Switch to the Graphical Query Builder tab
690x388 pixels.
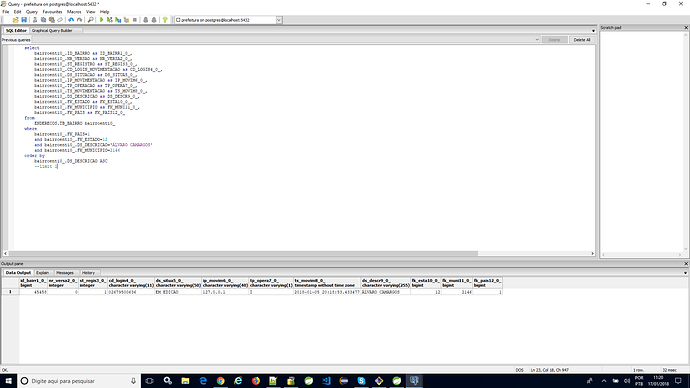[x=52, y=30]
